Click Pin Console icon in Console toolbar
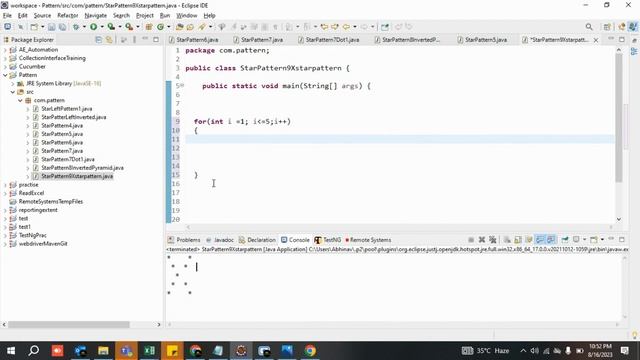This screenshot has width=640, height=360. 565,240
